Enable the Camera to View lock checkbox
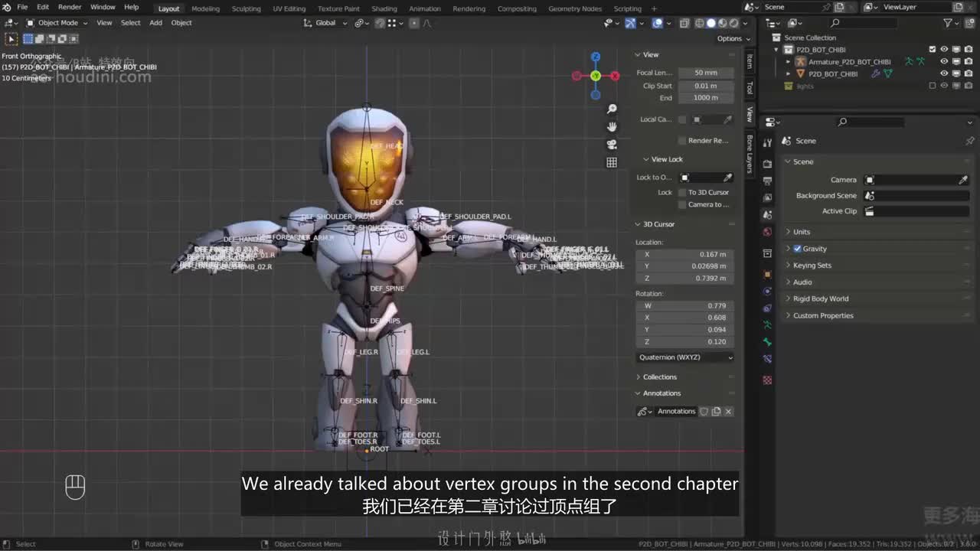This screenshot has width=980, height=551. [x=682, y=204]
